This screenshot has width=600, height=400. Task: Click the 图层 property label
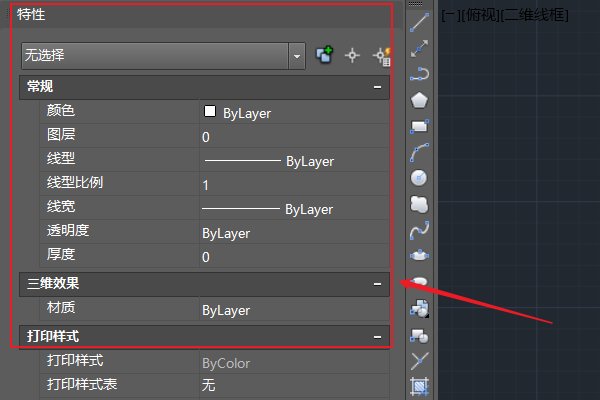[61, 134]
